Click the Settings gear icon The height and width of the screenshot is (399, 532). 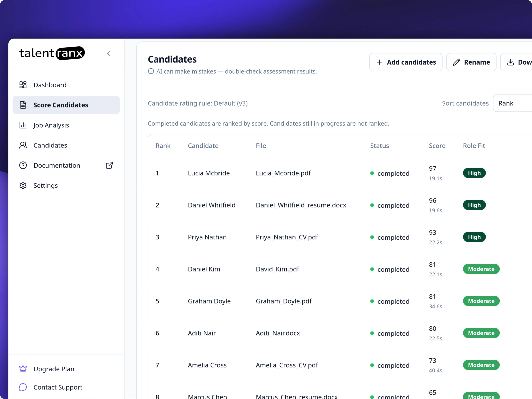(23, 185)
